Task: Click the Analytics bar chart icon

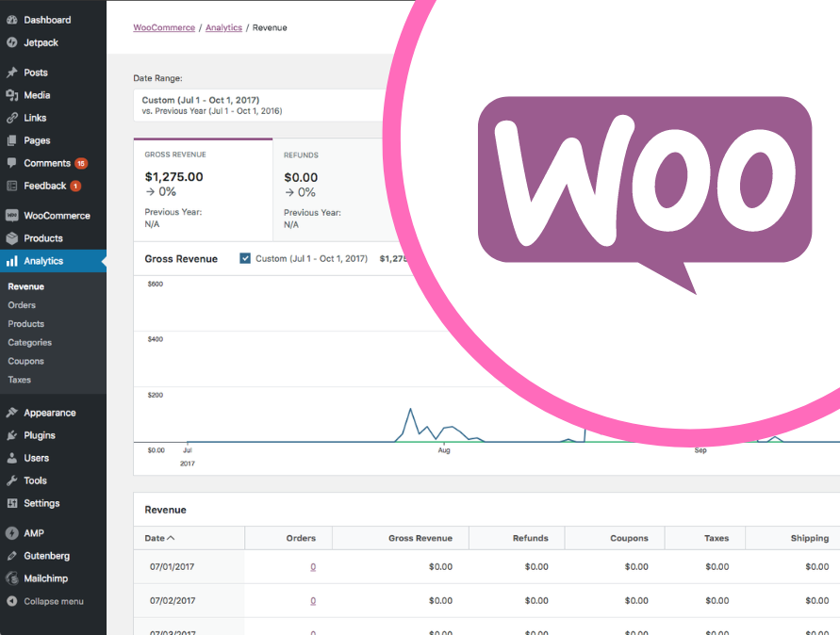Action: coord(12,261)
